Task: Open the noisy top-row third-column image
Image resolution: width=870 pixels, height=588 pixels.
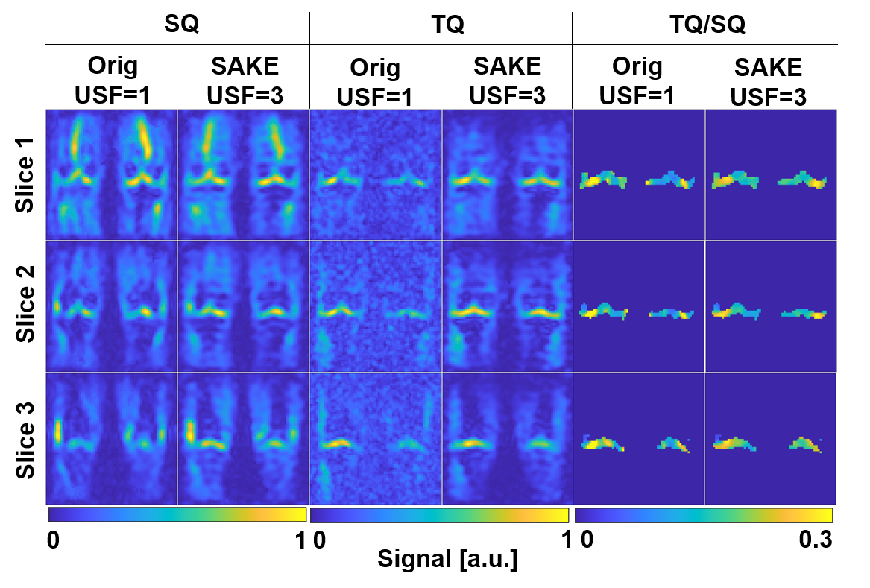Action: click(376, 174)
